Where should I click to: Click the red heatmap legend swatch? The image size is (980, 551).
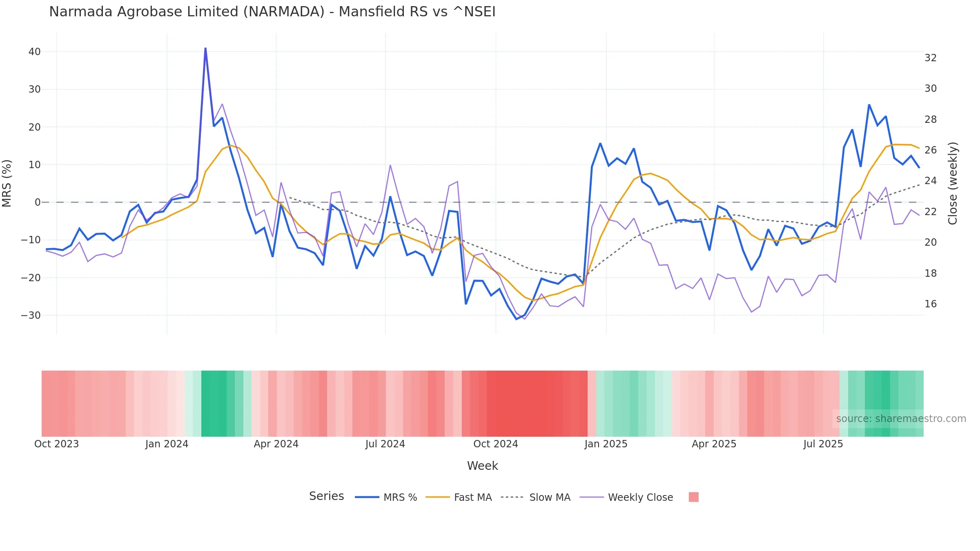(693, 497)
